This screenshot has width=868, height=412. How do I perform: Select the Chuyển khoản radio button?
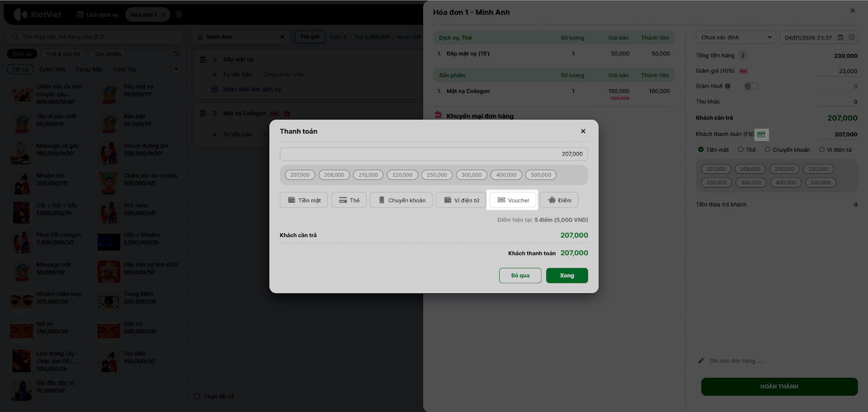click(x=768, y=150)
